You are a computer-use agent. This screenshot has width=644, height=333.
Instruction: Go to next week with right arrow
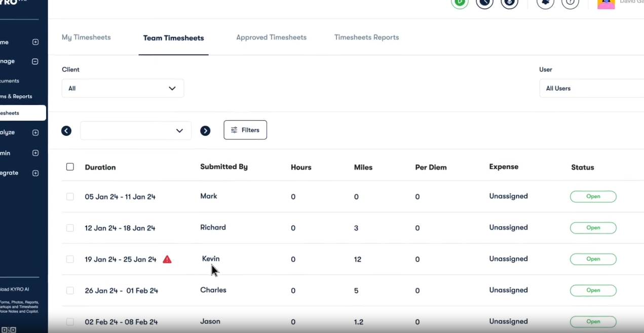click(205, 131)
